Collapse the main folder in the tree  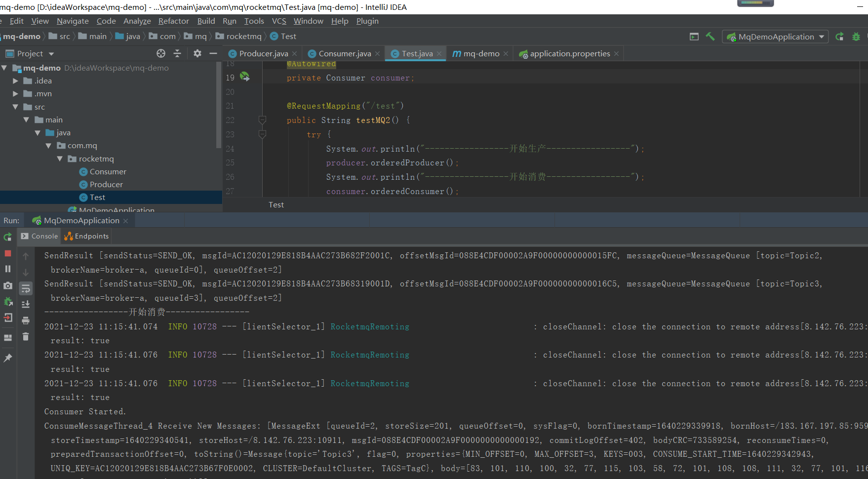(x=26, y=120)
